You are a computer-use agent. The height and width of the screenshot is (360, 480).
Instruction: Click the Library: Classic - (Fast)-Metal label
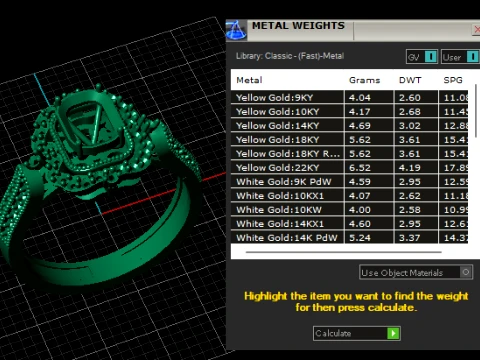point(290,56)
